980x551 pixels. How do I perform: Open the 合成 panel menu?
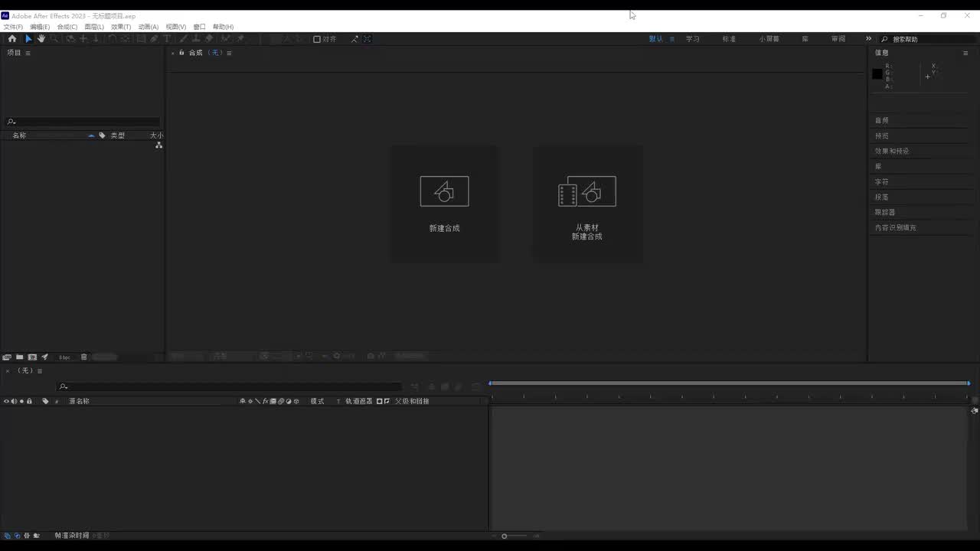click(229, 53)
